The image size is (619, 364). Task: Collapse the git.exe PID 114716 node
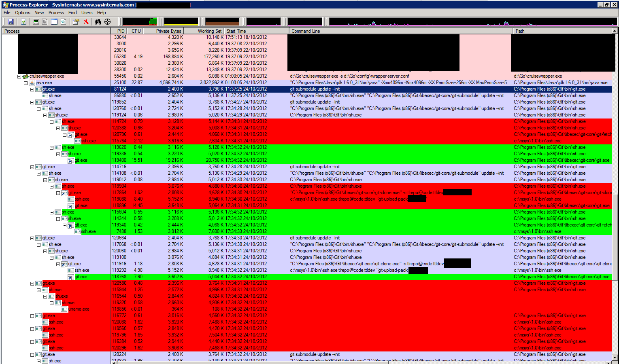tap(32, 167)
